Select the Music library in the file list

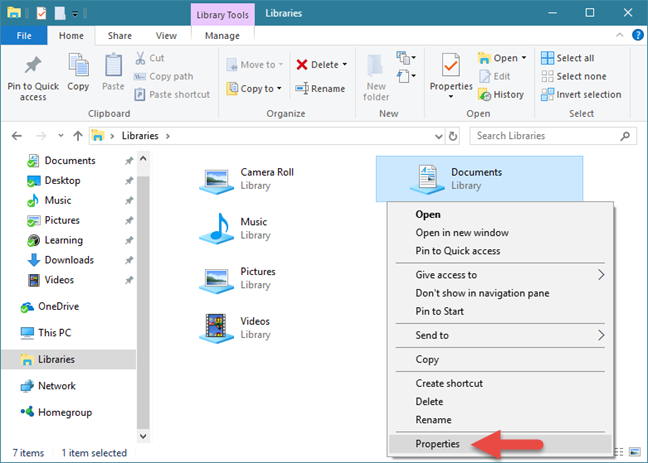(234, 228)
